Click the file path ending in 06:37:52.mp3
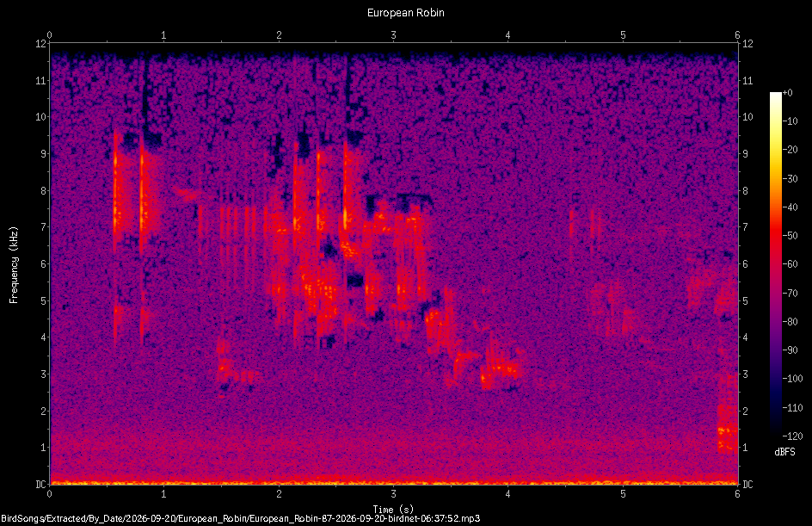812x526 pixels. click(x=240, y=518)
